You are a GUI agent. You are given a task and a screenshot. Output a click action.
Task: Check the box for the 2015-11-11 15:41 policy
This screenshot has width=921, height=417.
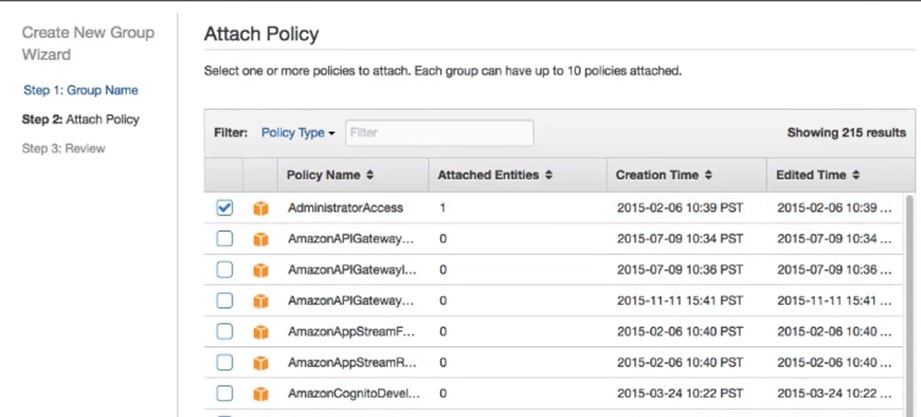tap(224, 301)
